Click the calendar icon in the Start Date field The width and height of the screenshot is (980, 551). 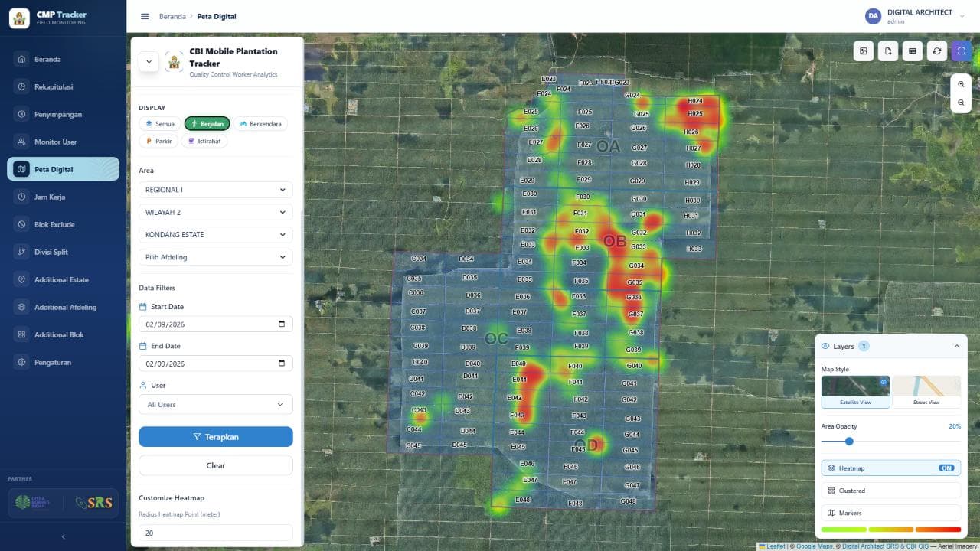282,324
